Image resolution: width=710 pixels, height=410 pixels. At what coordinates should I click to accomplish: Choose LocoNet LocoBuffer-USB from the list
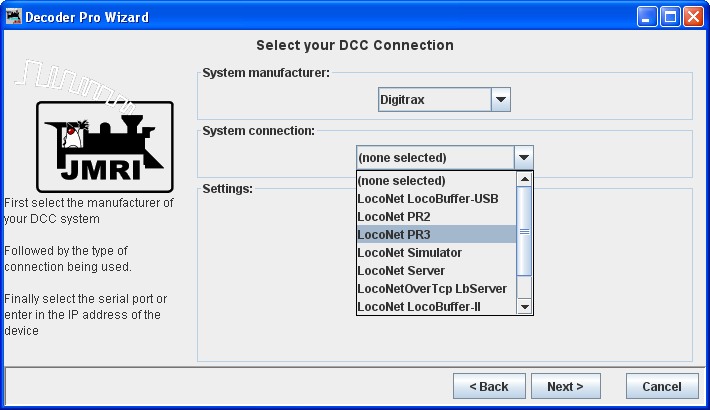coord(436,199)
